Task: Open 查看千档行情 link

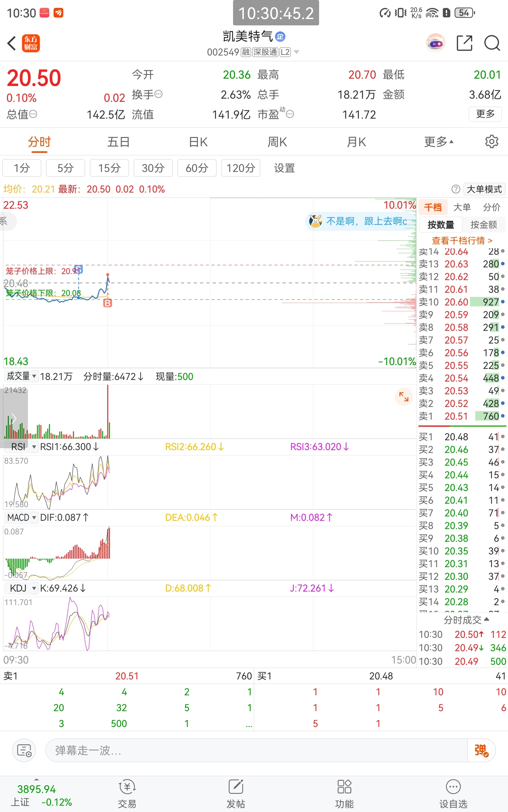Action: (x=462, y=240)
